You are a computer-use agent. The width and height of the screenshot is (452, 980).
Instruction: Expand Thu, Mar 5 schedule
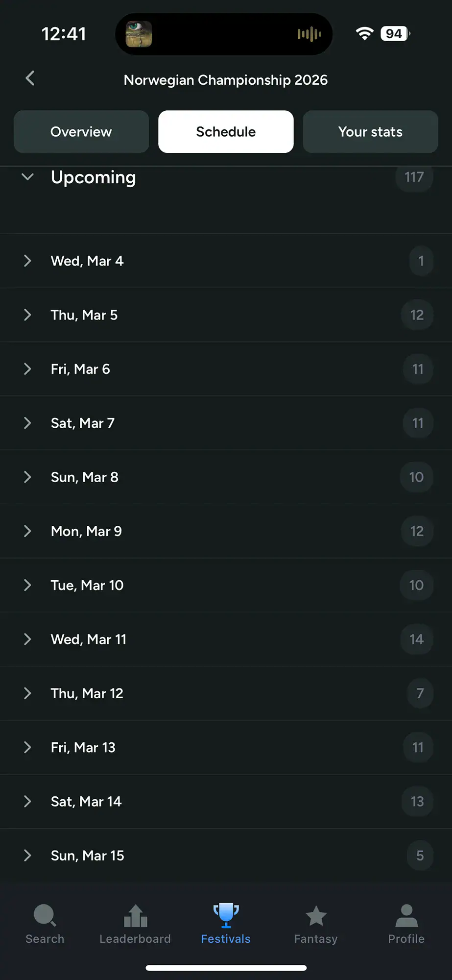click(84, 315)
